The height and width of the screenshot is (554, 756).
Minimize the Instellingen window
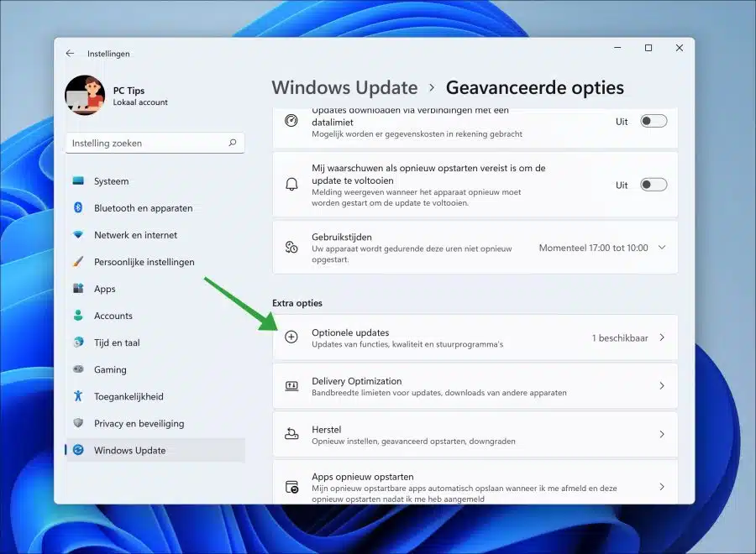coord(617,48)
